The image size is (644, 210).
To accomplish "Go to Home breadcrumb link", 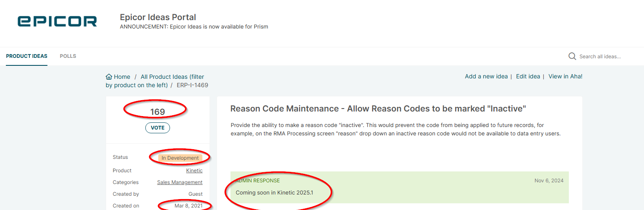I will [x=122, y=77].
